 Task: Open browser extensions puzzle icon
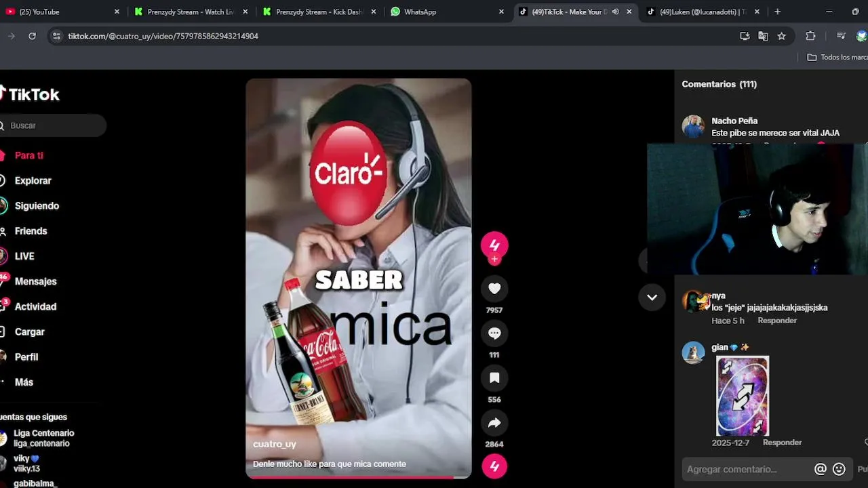(x=810, y=36)
